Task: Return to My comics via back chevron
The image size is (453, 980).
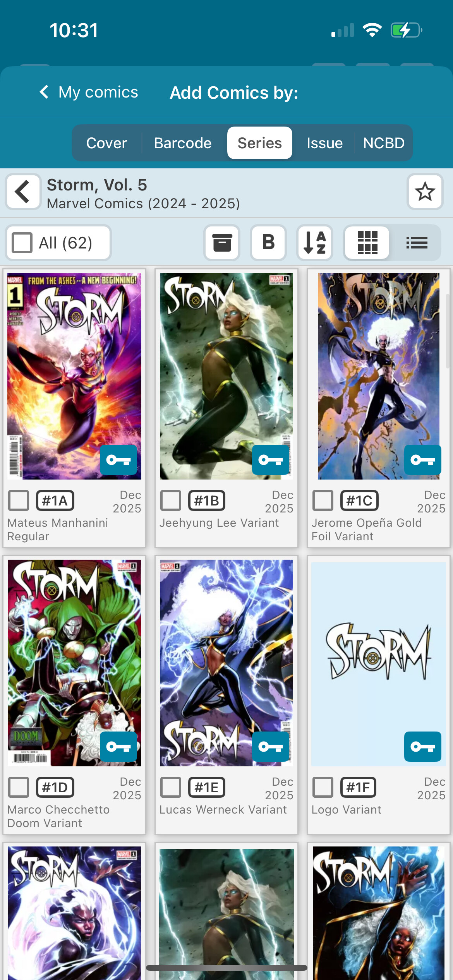Action: [88, 92]
